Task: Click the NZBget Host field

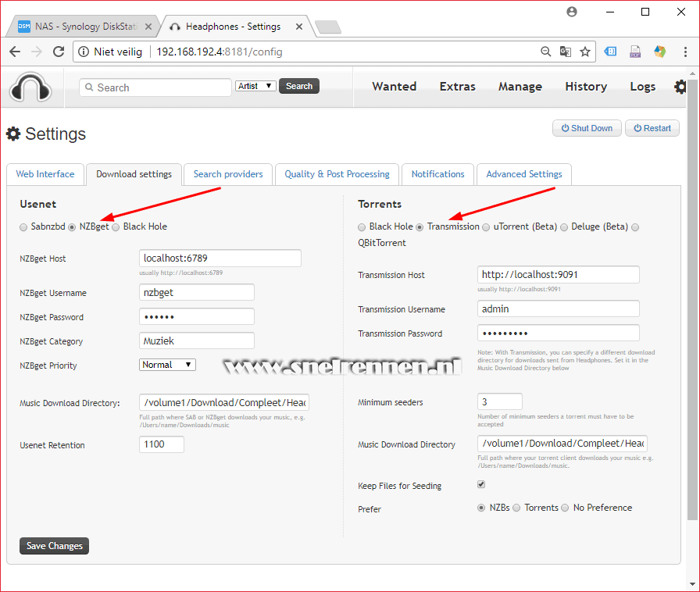Action: pyautogui.click(x=220, y=258)
